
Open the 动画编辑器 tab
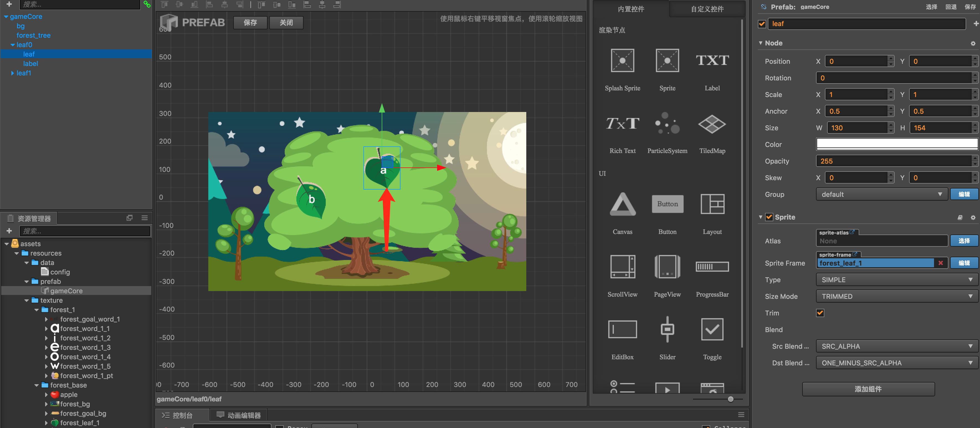[238, 415]
